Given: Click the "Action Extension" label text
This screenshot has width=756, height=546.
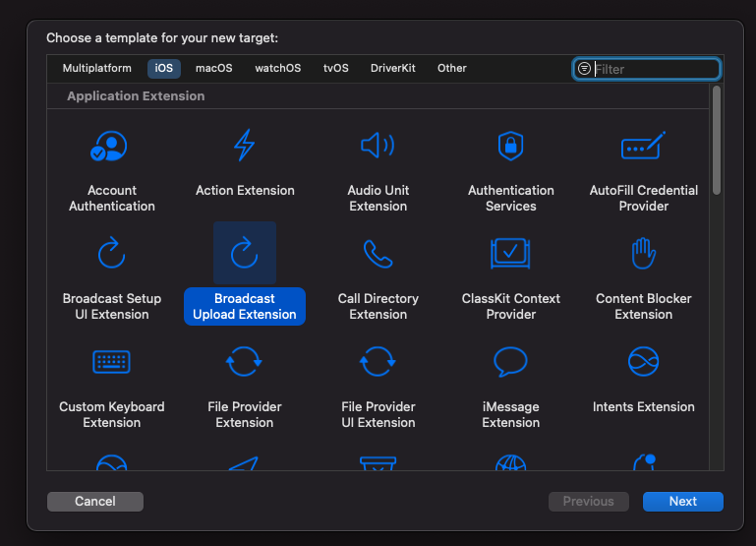Looking at the screenshot, I should (245, 191).
